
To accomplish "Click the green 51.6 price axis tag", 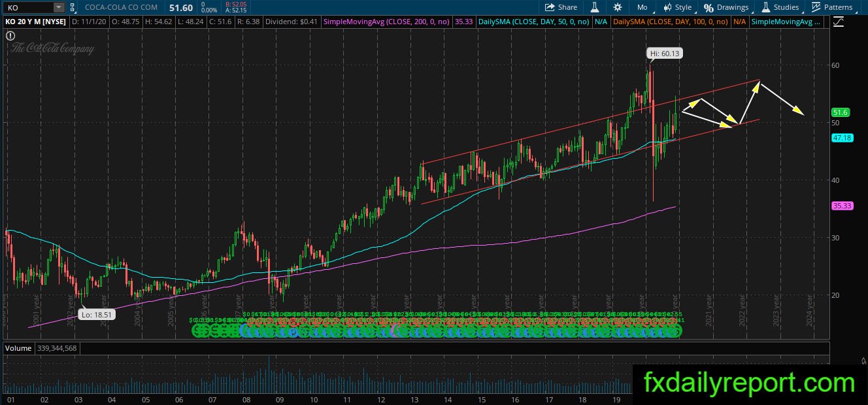I will coord(841,112).
